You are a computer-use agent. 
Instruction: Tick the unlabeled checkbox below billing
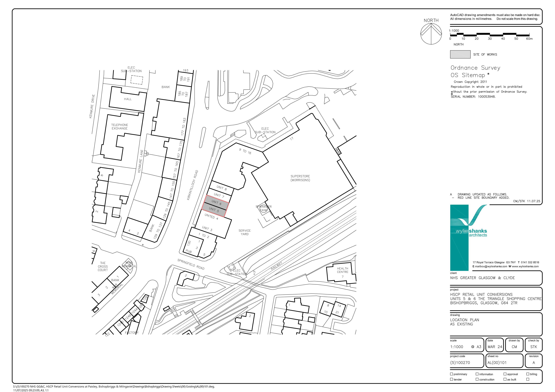pyautogui.click(x=528, y=379)
